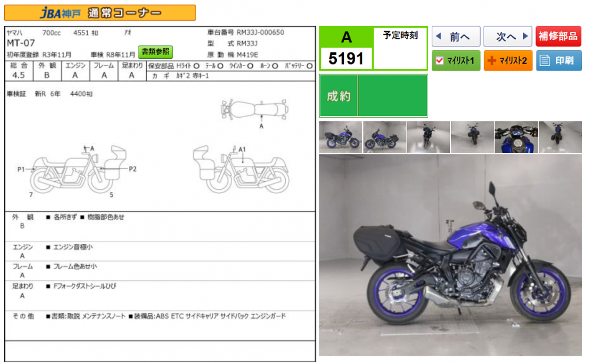Image resolution: width=589 pixels, height=364 pixels.
Task: Select the first left-side view thumbnail
Action: [340, 137]
